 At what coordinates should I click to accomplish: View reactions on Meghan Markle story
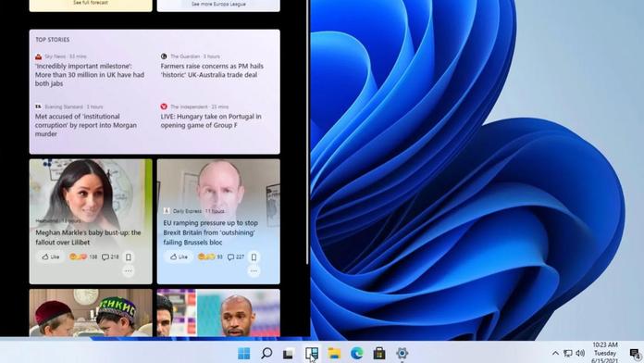pos(83,257)
